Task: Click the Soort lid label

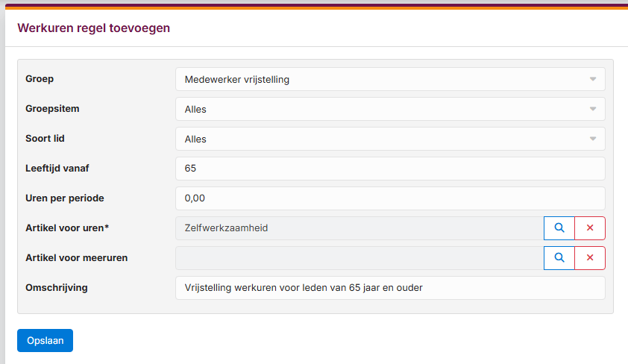Action: coord(45,139)
